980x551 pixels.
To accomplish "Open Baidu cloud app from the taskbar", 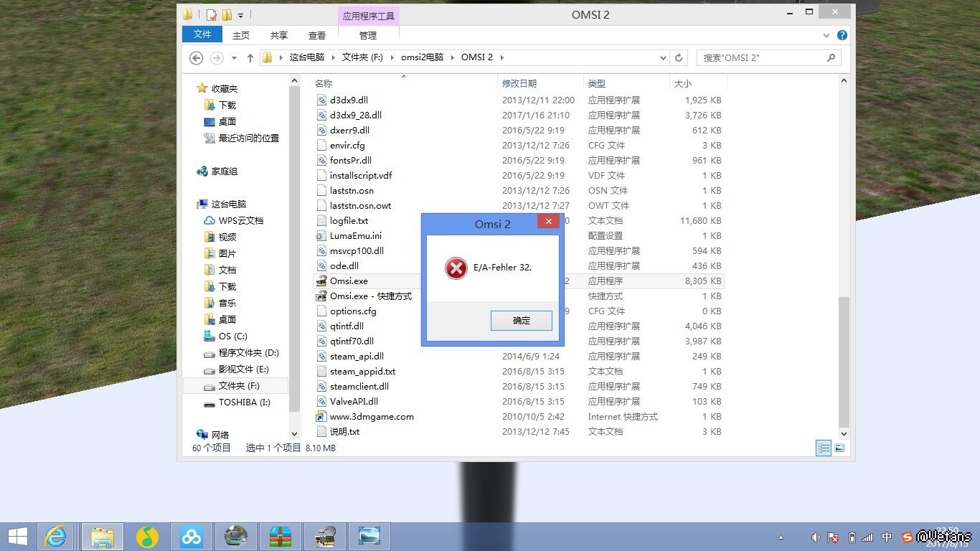I will click(192, 537).
